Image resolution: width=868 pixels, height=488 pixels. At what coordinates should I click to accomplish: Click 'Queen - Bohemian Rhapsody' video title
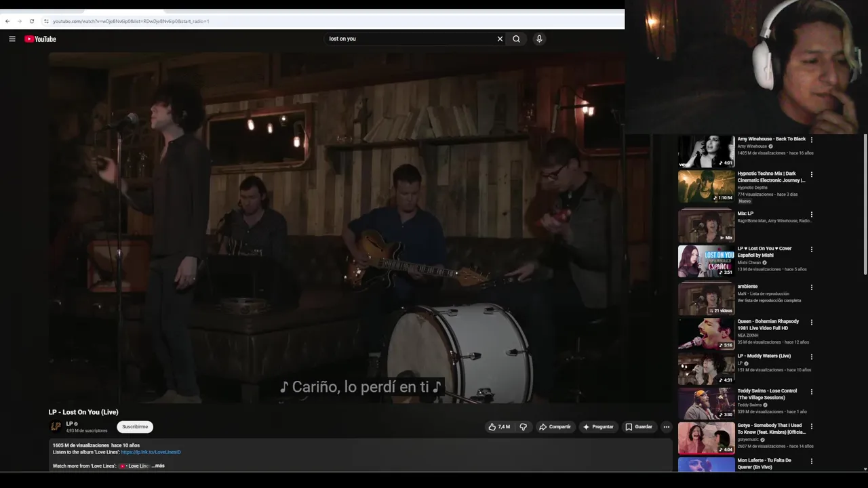pos(768,325)
